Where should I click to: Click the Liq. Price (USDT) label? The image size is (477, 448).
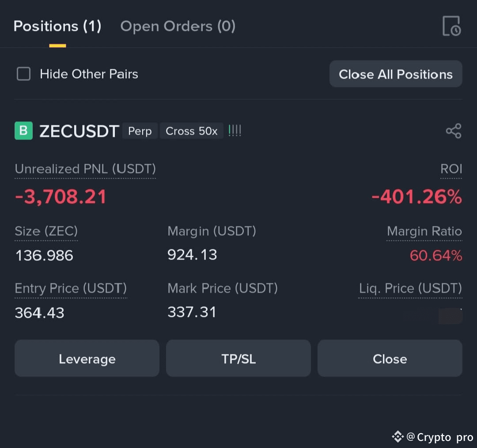(x=410, y=288)
